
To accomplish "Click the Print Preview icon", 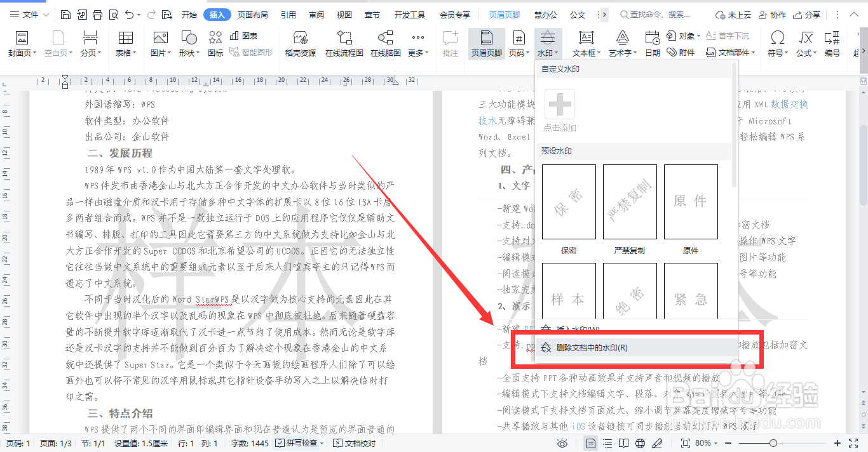I will 113,15.
